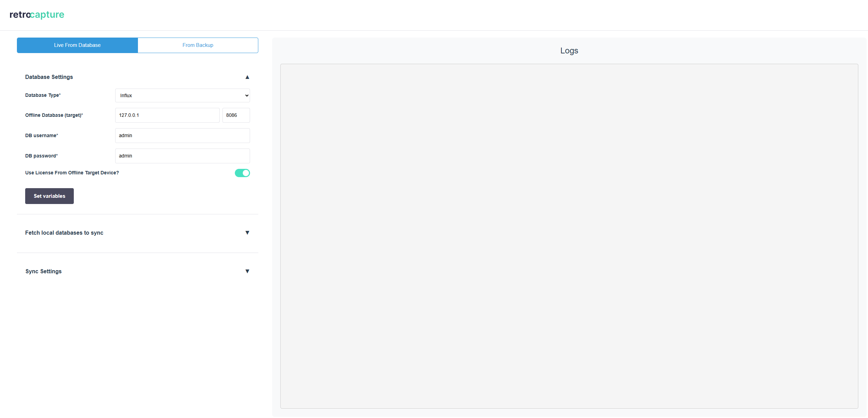Image resolution: width=868 pixels, height=418 pixels.
Task: Switch to Live From Database tab
Action: (77, 45)
